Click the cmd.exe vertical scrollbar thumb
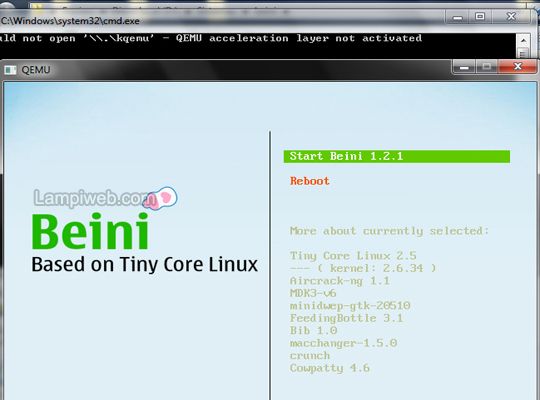The width and height of the screenshot is (540, 400). tap(523, 53)
